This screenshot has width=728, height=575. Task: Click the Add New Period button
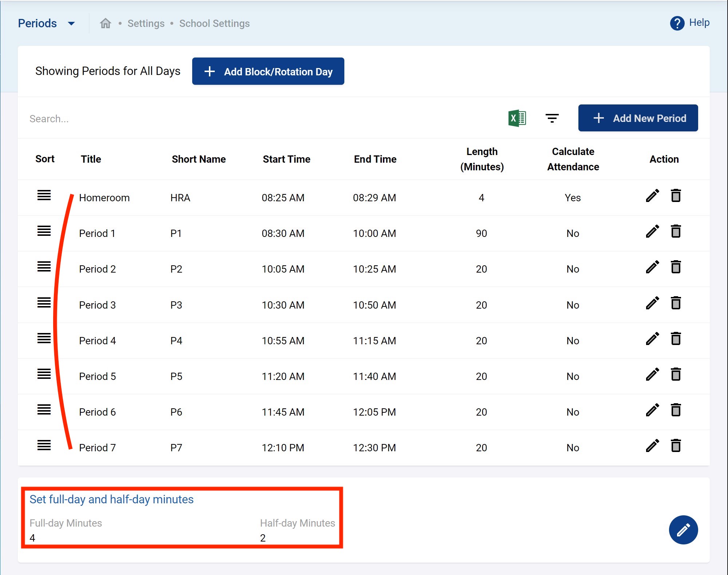(638, 118)
